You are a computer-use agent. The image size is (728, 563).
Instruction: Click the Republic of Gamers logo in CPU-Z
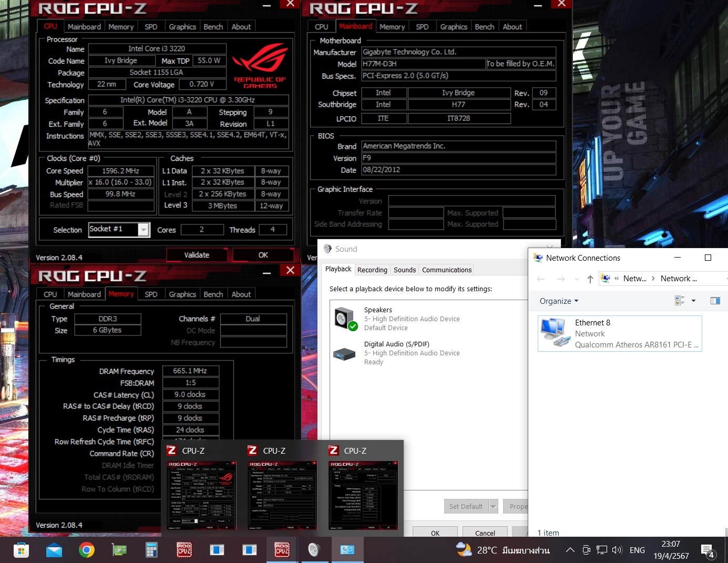260,66
